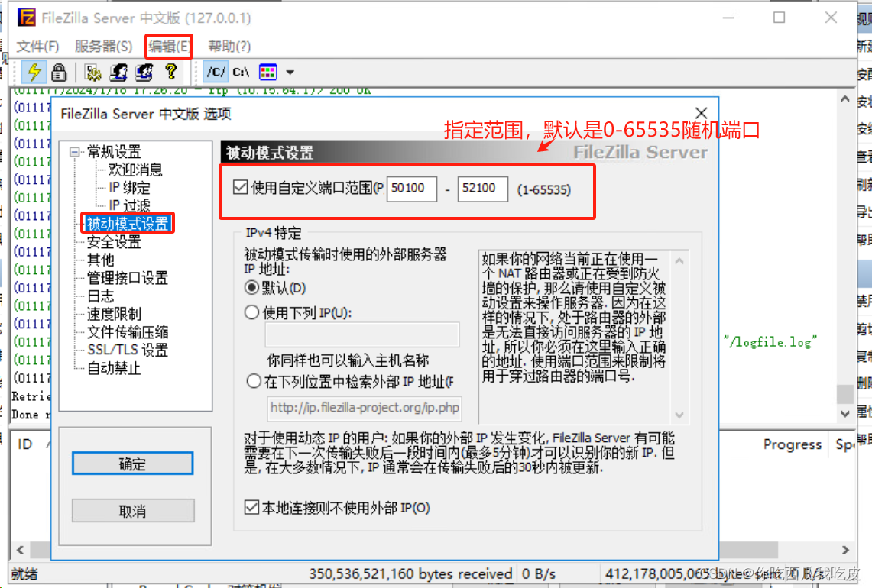
Task: Select the /C/ path display toolbar button
Action: tap(216, 73)
